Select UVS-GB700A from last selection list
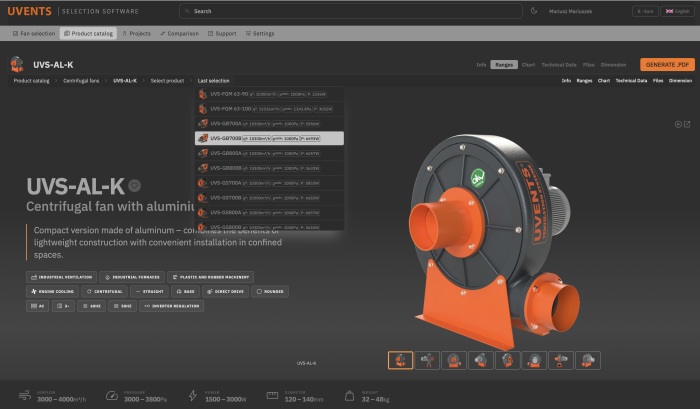700x409 pixels. click(269, 124)
